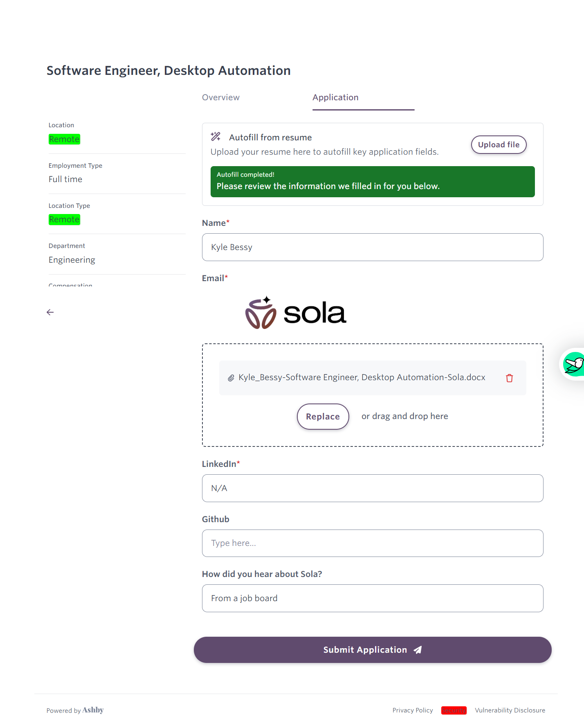Delete the uploaded resume with trash icon
Screen dimensions: 584x728
coord(509,378)
